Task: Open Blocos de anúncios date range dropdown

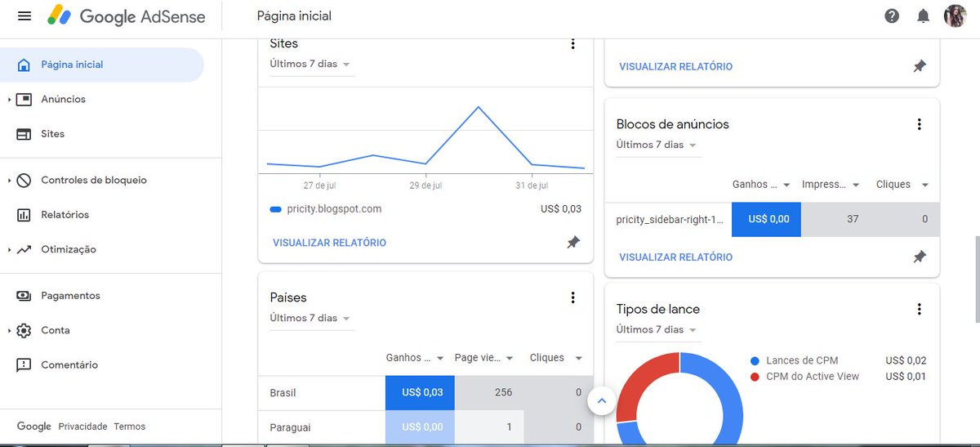Action: coord(657,145)
